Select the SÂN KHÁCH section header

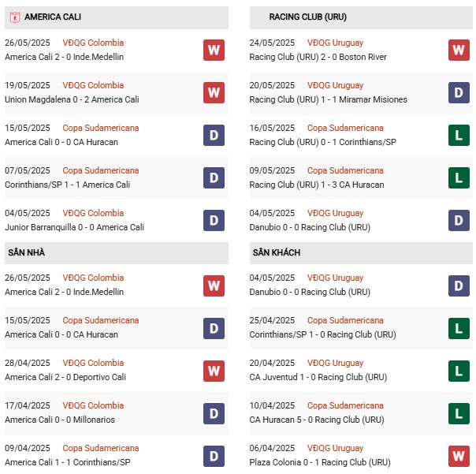(x=361, y=253)
